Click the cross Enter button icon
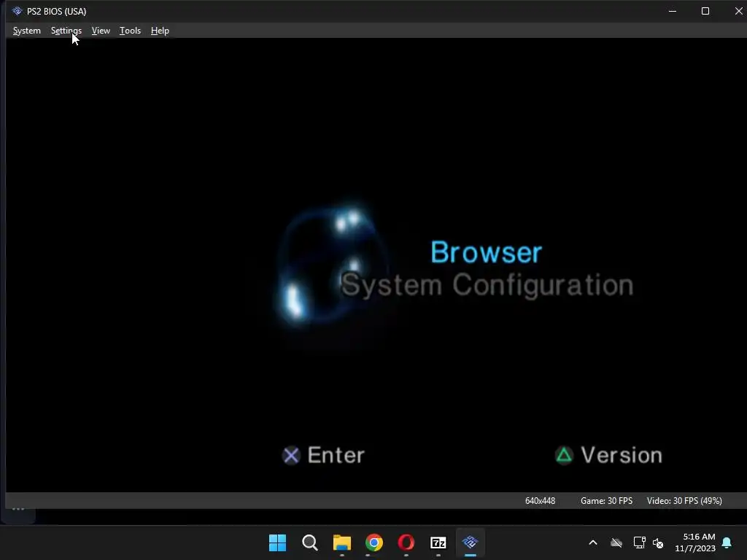The width and height of the screenshot is (747, 560). click(291, 455)
